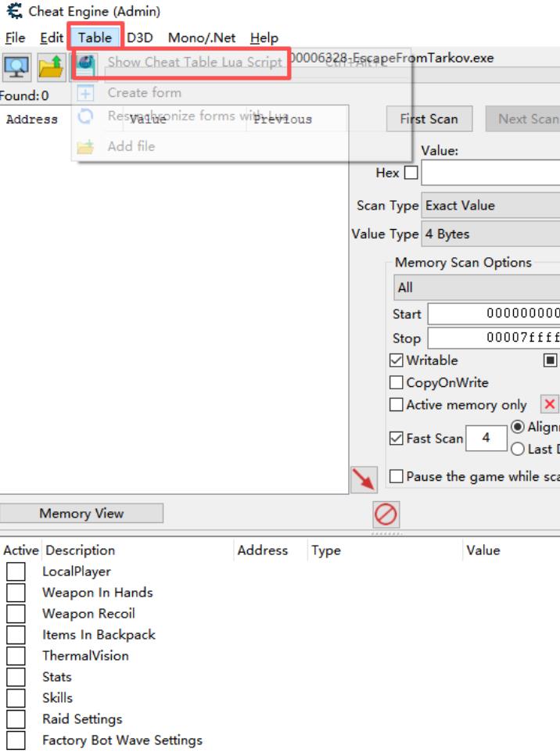Viewport: 560px width, 756px height.
Task: Select the LocalPlayer row text
Action: pos(77,571)
